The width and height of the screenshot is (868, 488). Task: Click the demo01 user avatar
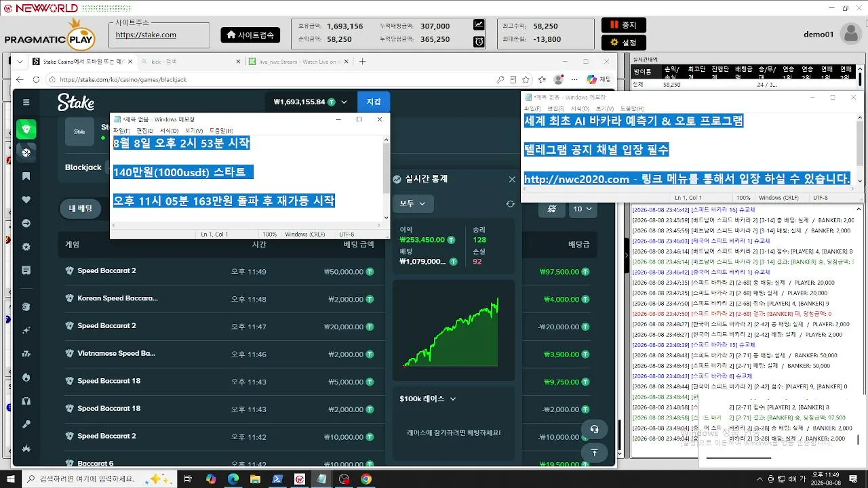pyautogui.click(x=850, y=33)
